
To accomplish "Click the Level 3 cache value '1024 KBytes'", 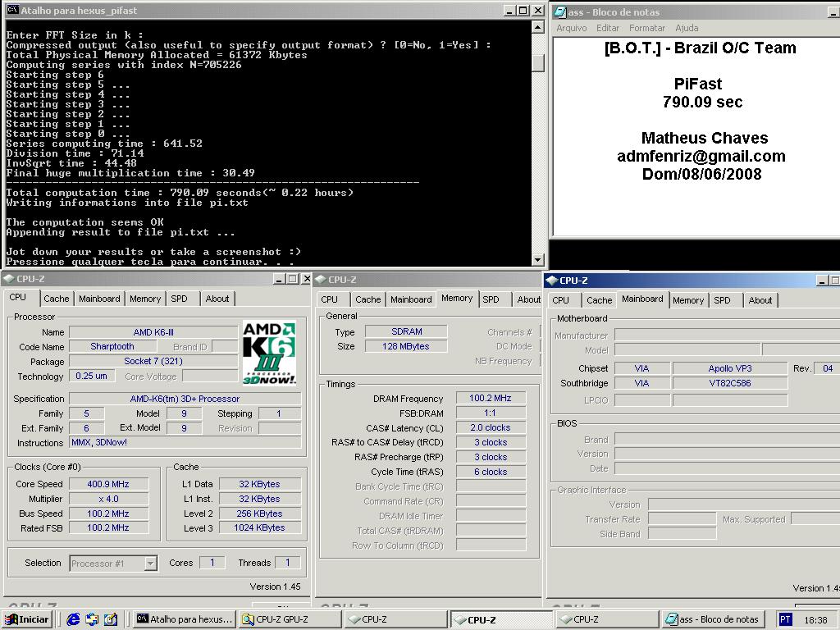I will [260, 528].
